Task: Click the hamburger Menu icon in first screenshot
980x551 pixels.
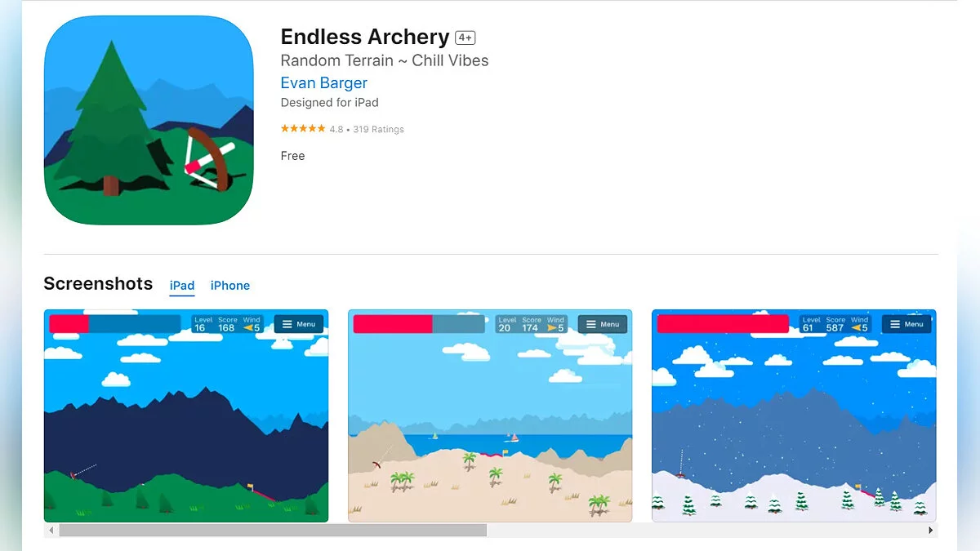Action: click(287, 324)
